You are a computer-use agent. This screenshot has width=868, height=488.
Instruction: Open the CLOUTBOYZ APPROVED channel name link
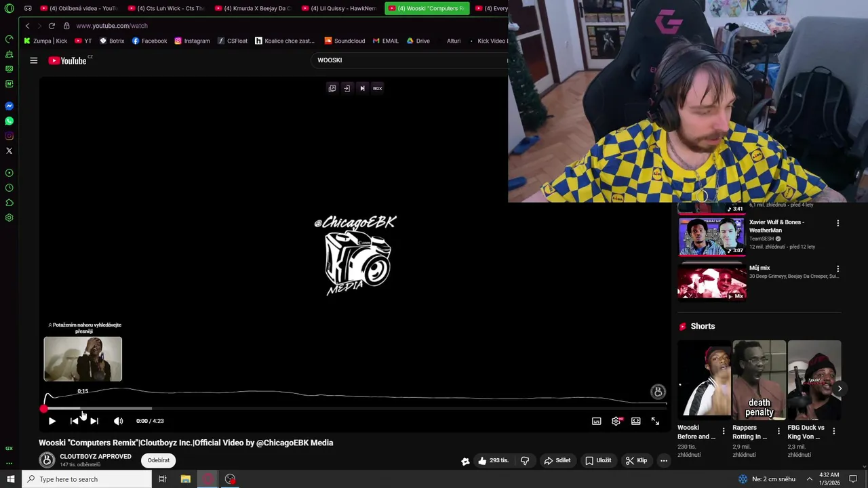click(x=96, y=457)
